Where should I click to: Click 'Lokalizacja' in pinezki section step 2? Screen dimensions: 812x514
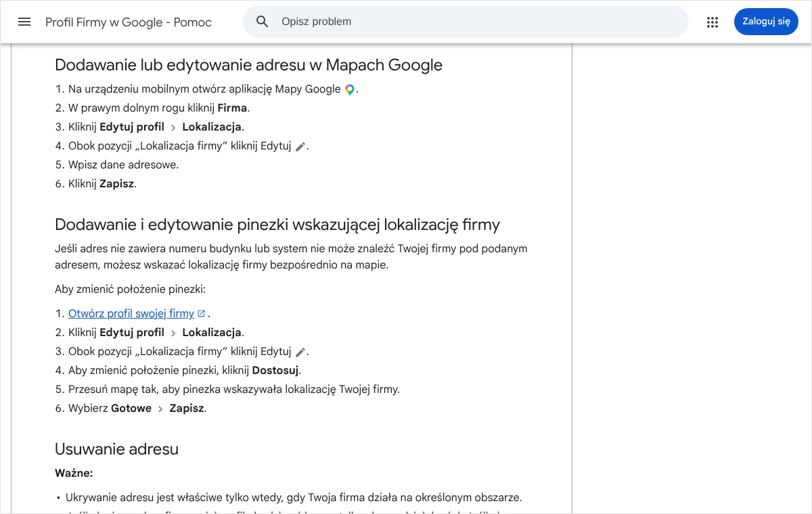(212, 333)
